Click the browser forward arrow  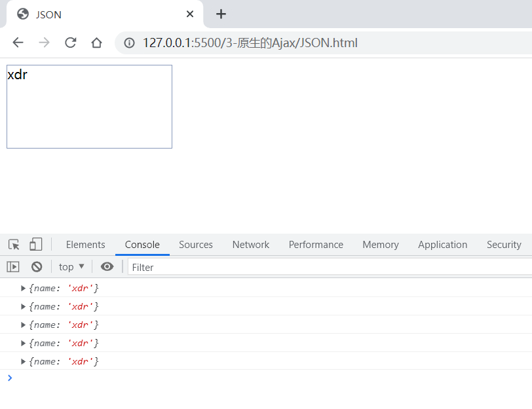pos(44,43)
